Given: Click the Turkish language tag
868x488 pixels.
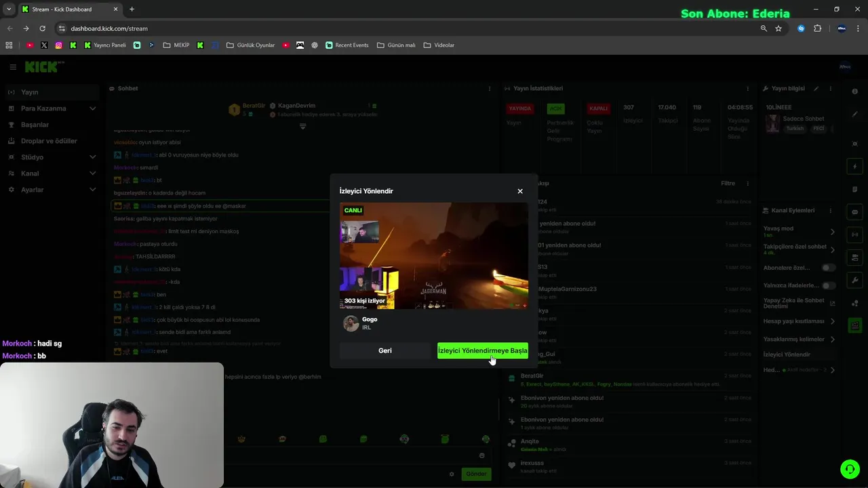Looking at the screenshot, I should (x=795, y=129).
